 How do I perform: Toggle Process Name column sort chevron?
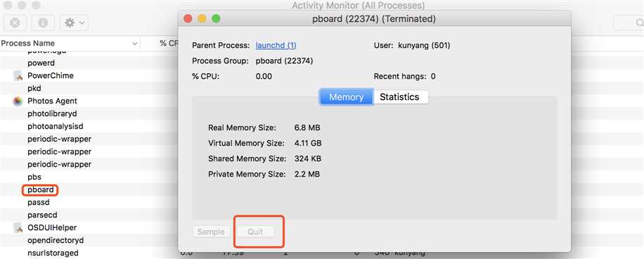point(134,44)
